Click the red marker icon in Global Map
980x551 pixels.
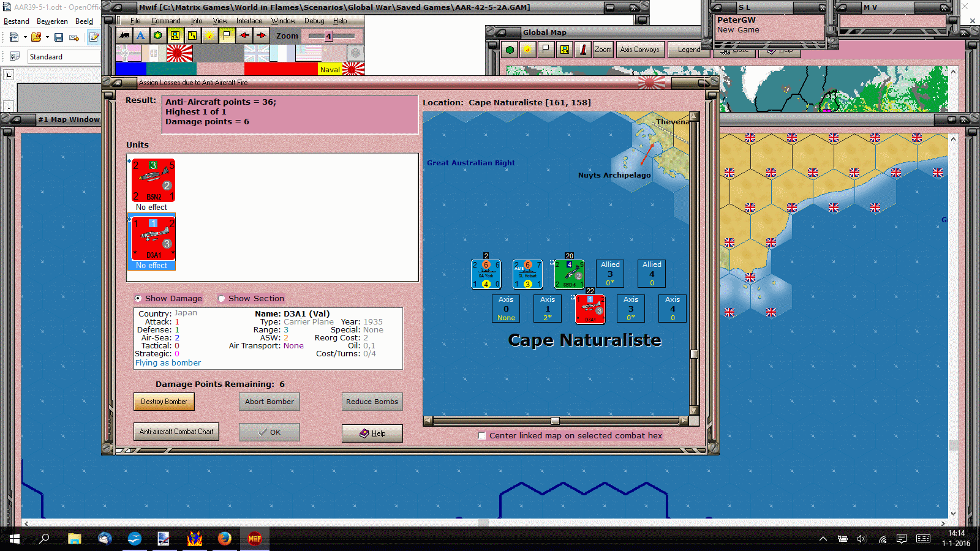[x=583, y=50]
